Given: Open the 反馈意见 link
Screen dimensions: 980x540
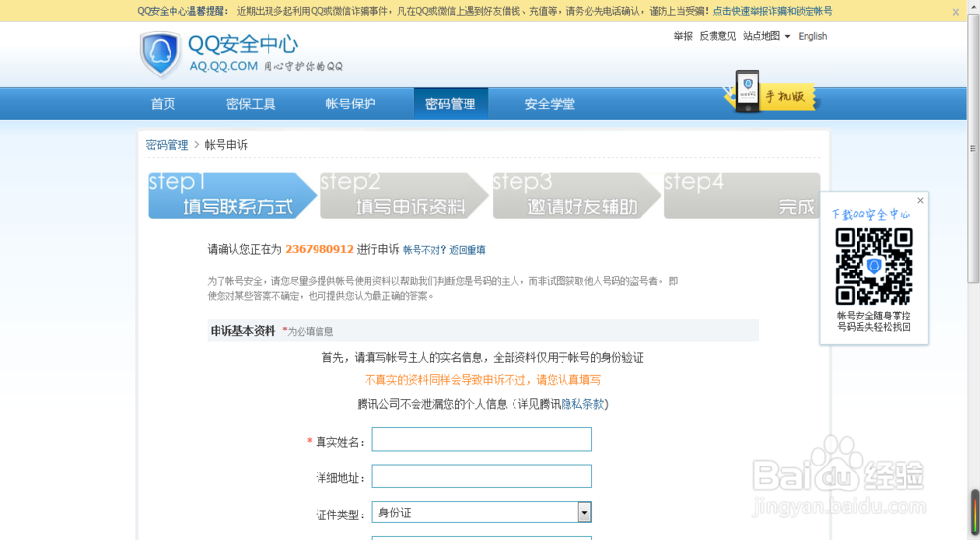Looking at the screenshot, I should click(717, 36).
